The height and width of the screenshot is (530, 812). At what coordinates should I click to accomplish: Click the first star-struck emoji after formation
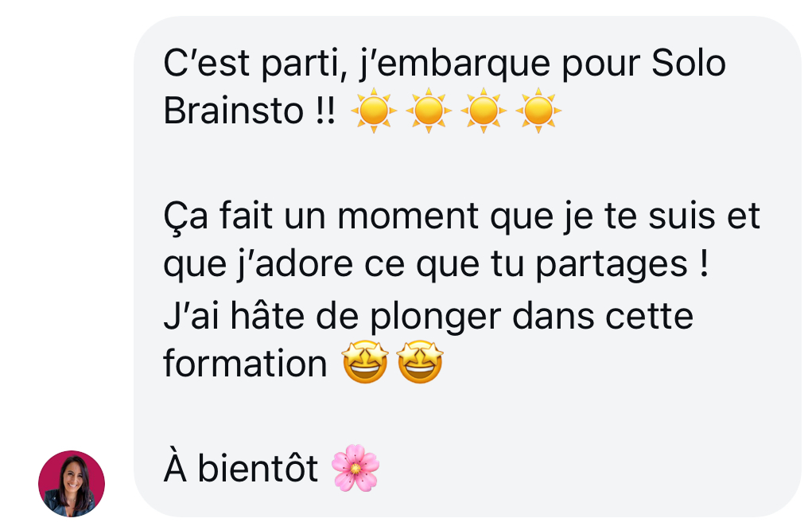click(365, 362)
